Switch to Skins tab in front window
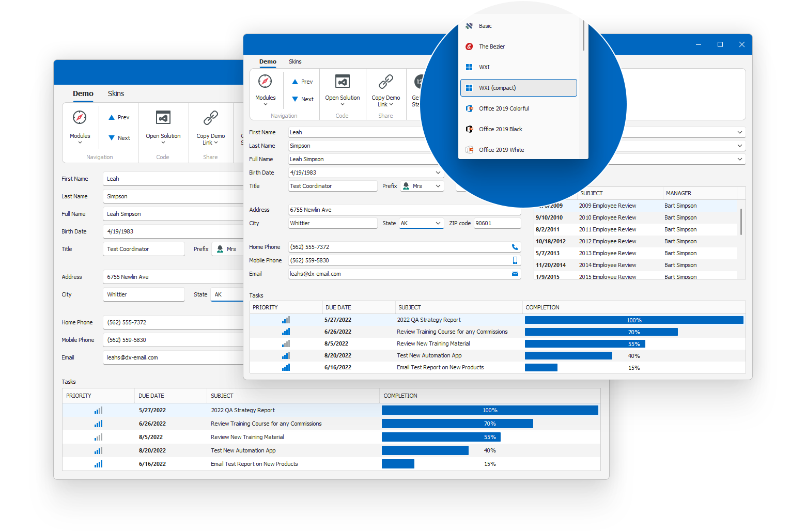806x532 pixels. coord(295,61)
